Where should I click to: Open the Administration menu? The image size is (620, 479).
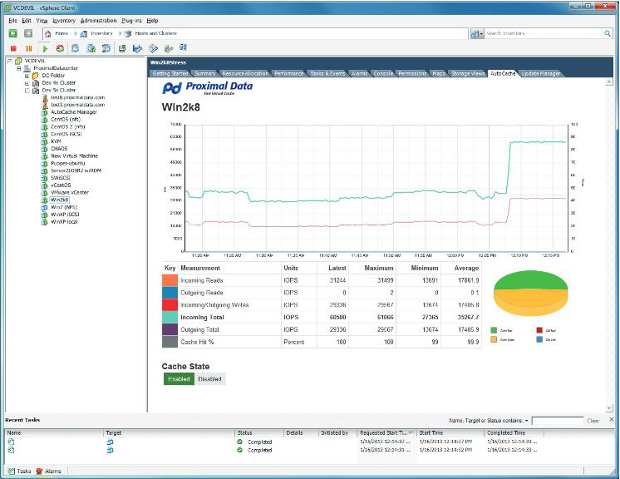(x=97, y=20)
